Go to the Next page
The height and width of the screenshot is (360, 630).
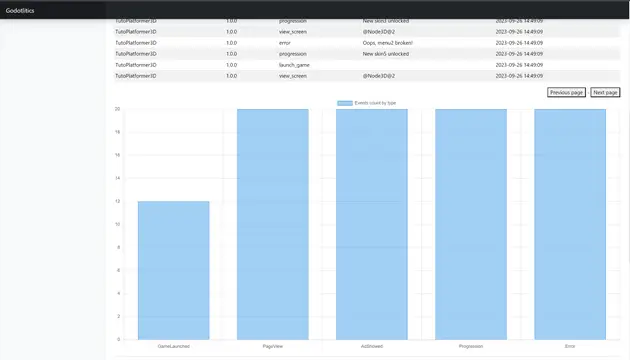pyautogui.click(x=605, y=92)
